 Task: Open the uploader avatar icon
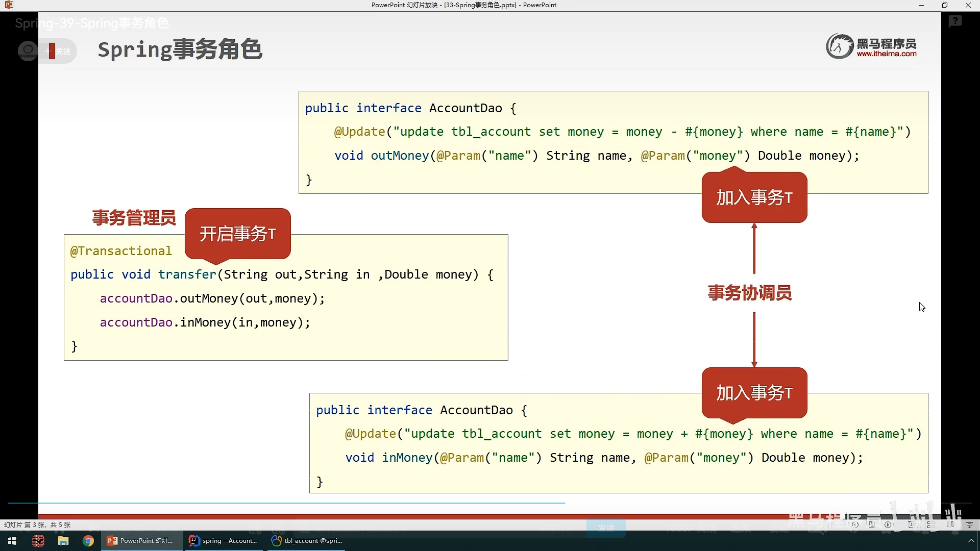coord(28,51)
